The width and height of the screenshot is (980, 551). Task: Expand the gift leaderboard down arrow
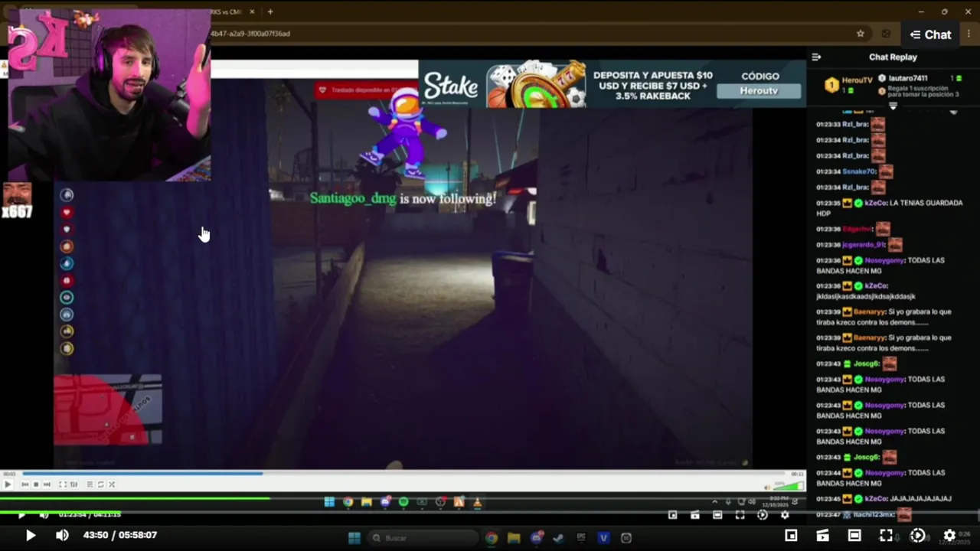point(893,107)
